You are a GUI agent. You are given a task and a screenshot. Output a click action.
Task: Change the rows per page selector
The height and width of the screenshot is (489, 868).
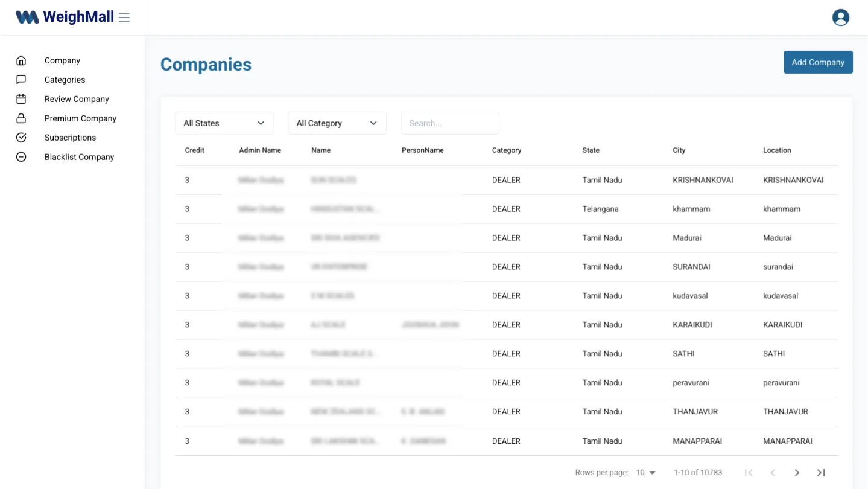(645, 473)
